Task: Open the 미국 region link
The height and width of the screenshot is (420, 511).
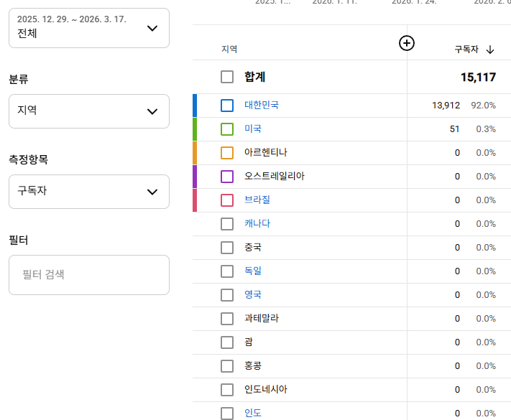Action: (253, 129)
